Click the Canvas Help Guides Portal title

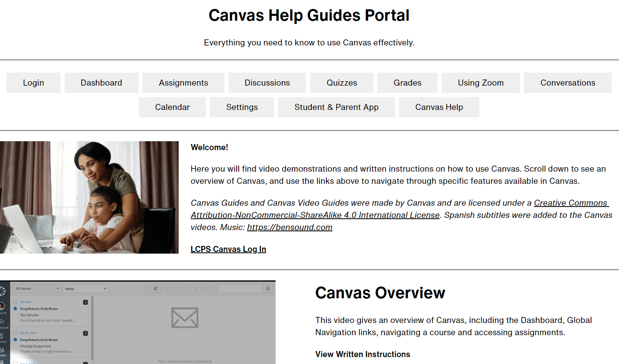[x=309, y=15]
